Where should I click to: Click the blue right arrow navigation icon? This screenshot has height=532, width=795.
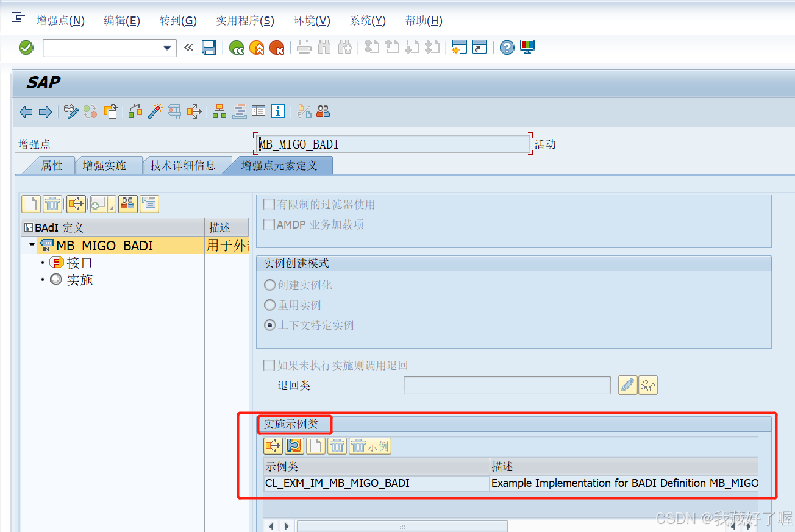pyautogui.click(x=45, y=112)
